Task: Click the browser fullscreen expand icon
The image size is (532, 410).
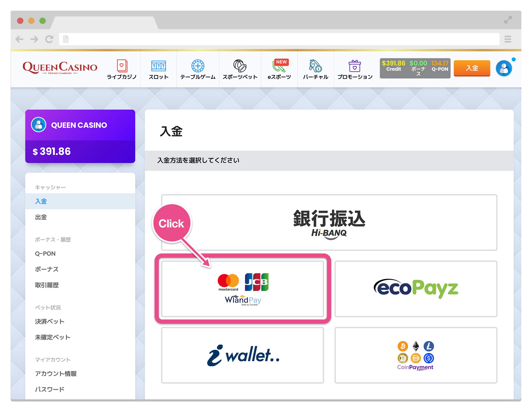Action: (508, 20)
